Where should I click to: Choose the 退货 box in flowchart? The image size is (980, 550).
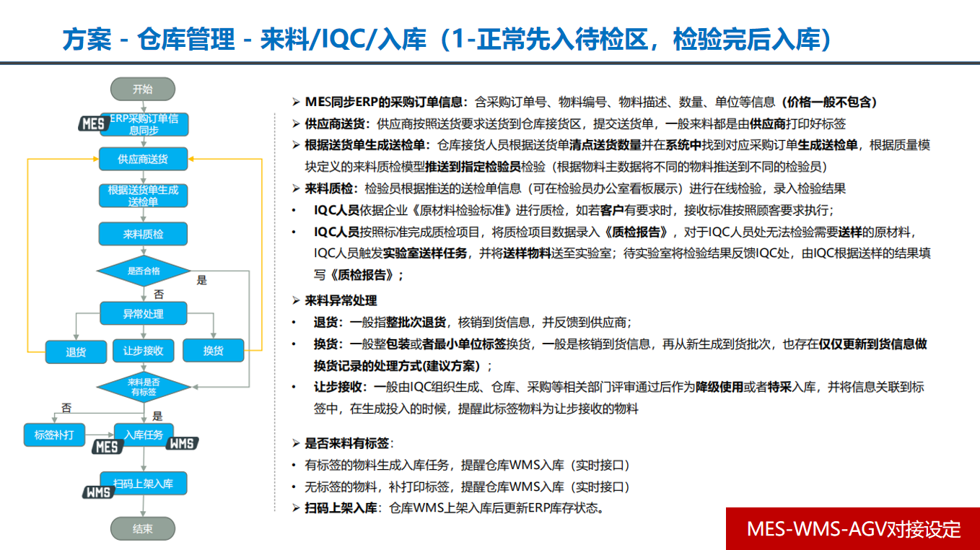point(76,352)
